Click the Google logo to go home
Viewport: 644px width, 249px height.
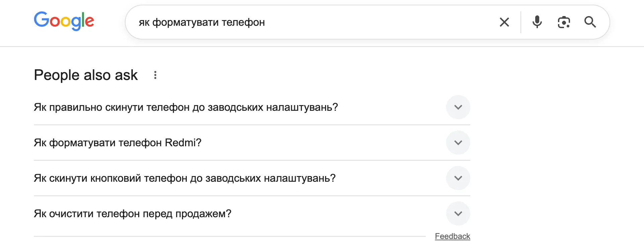(64, 21)
